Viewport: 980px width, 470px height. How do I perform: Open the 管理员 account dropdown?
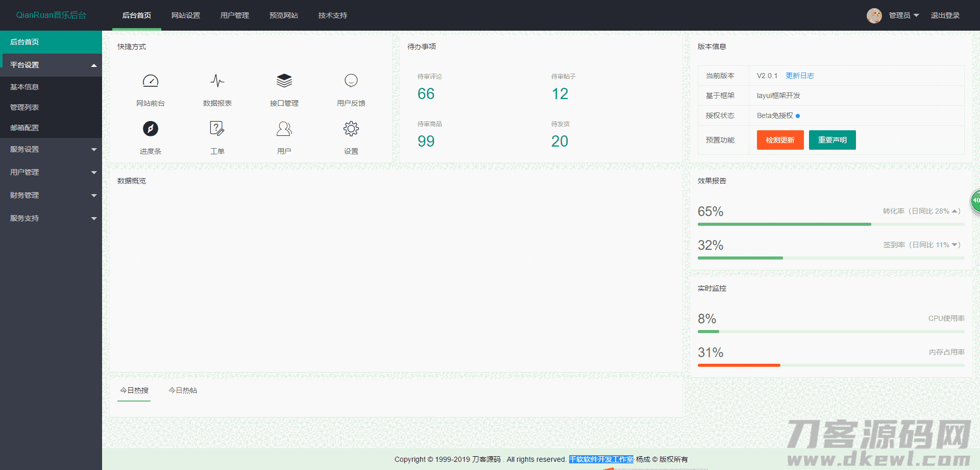coord(903,15)
